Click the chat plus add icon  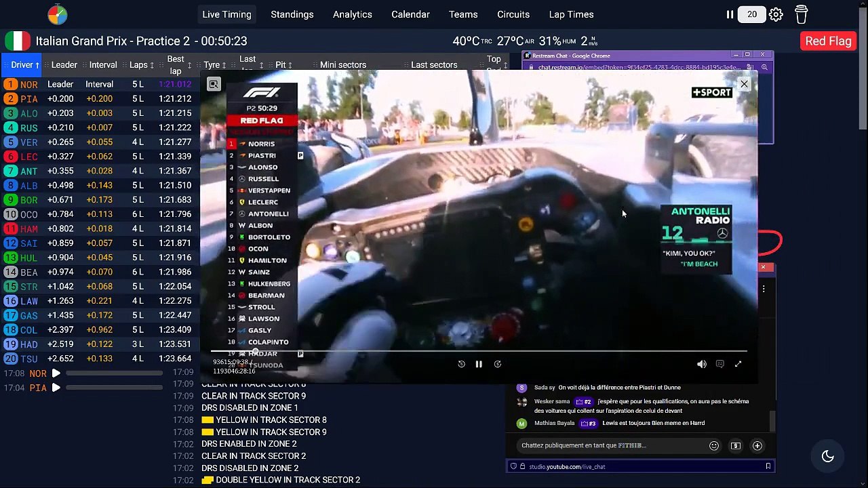pos(757,445)
